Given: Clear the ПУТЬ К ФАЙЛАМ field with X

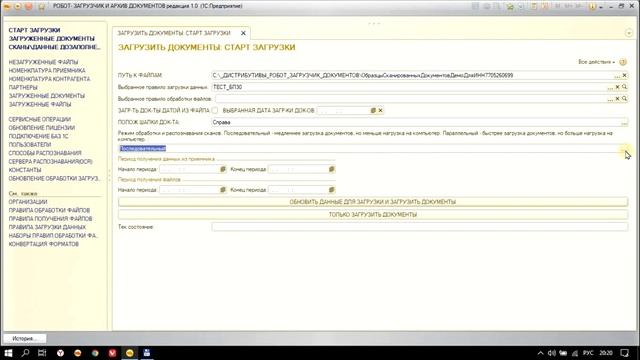Looking at the screenshot, I should point(624,75).
